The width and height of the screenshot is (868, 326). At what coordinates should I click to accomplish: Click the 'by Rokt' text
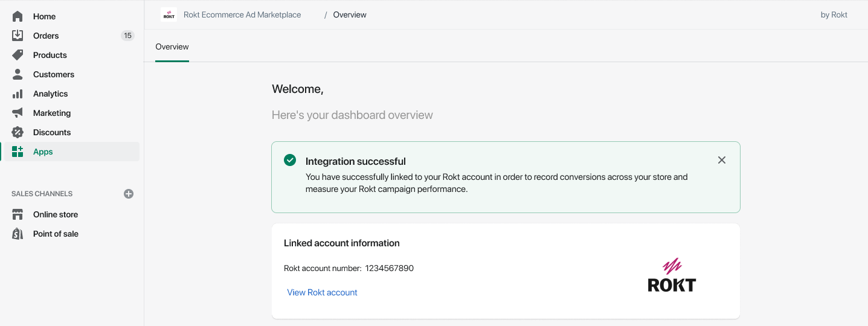click(x=834, y=15)
